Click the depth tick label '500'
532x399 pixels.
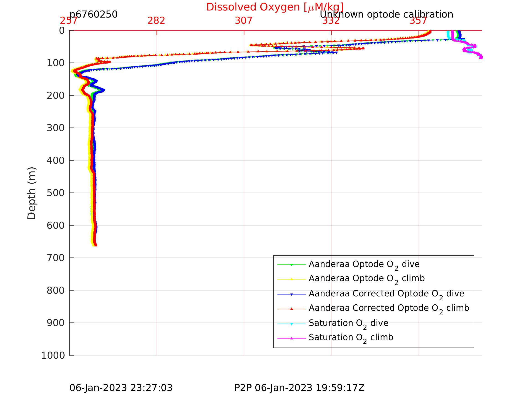(x=56, y=193)
